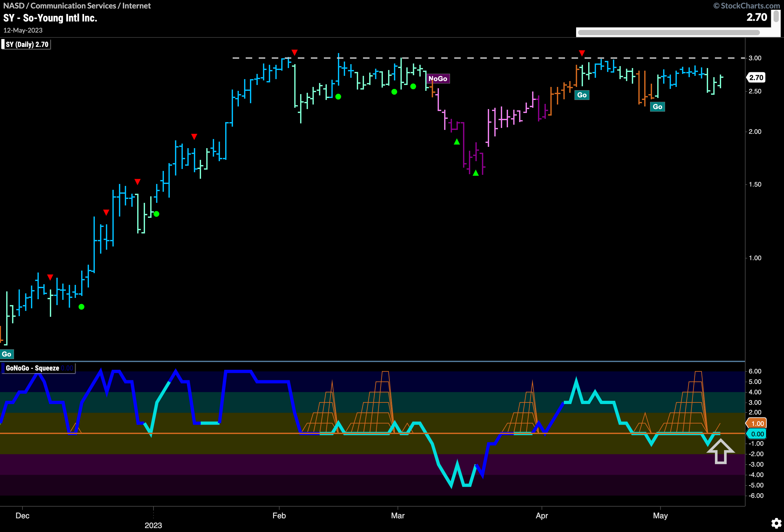Click the 6.00 oscillator axis label

pos(755,371)
